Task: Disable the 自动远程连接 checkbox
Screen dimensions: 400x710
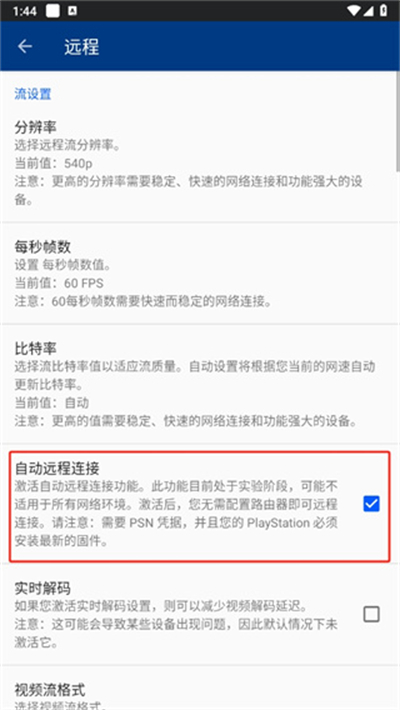Action: pos(371,504)
